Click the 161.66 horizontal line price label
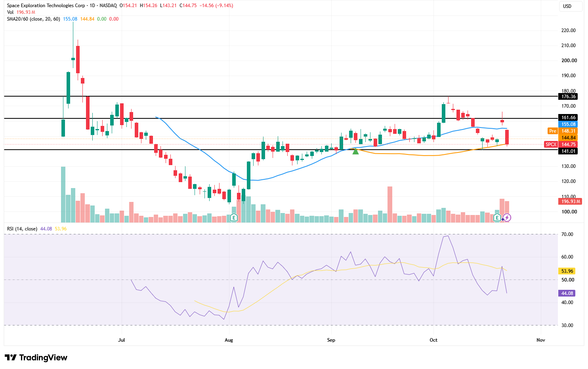 [568, 118]
